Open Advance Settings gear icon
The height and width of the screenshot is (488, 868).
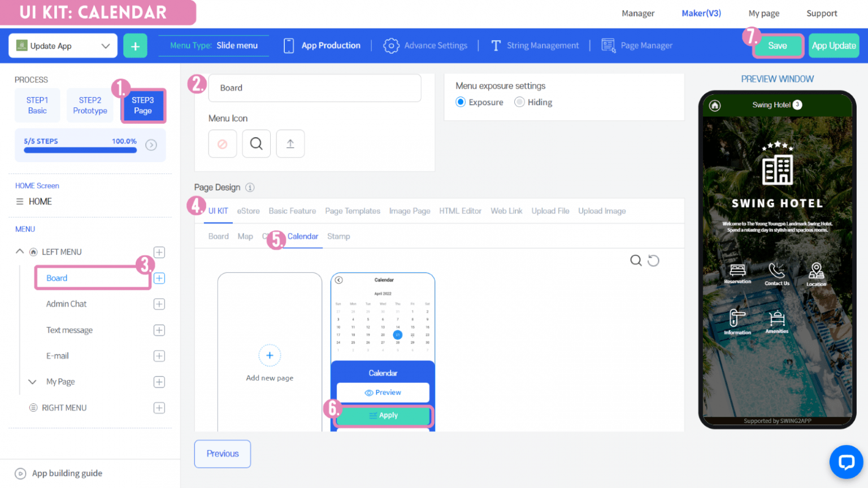[x=426, y=45]
